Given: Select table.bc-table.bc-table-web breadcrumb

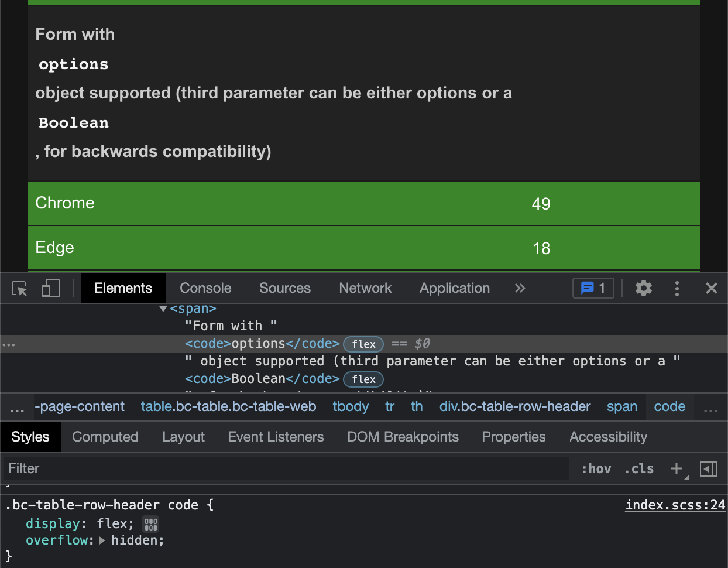Looking at the screenshot, I should 228,406.
